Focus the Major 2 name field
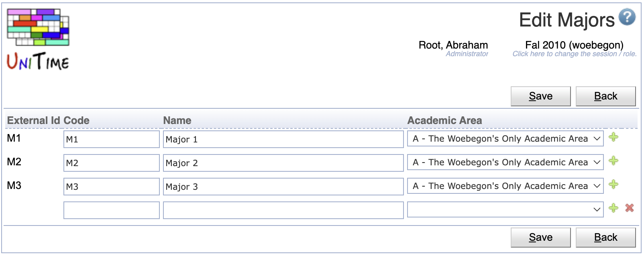Image resolution: width=644 pixels, height=256 pixels. tap(283, 163)
